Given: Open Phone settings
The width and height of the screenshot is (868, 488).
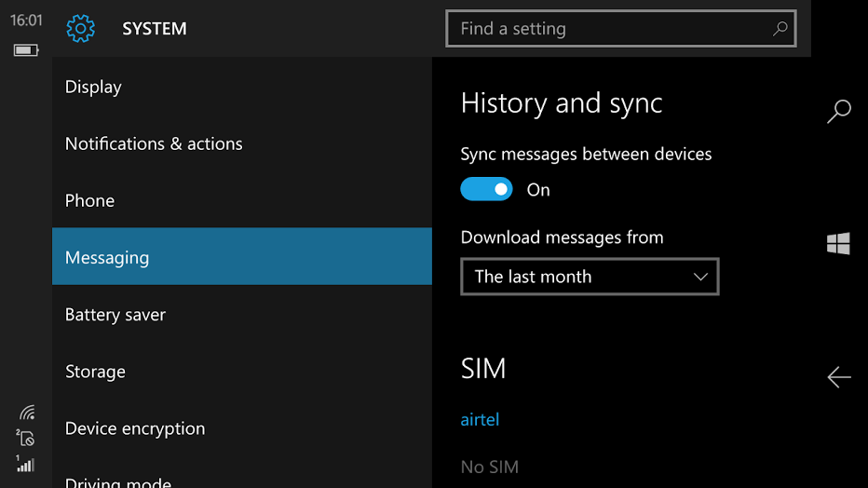Looking at the screenshot, I should [x=89, y=200].
